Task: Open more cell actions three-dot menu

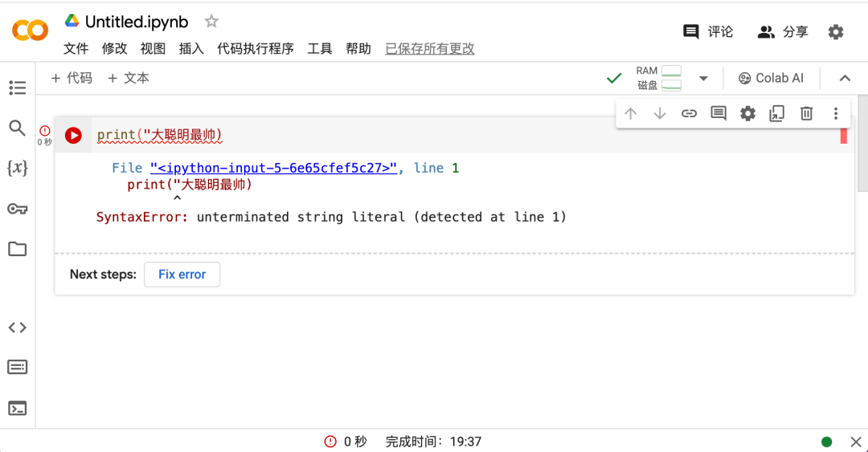Action: pyautogui.click(x=835, y=113)
